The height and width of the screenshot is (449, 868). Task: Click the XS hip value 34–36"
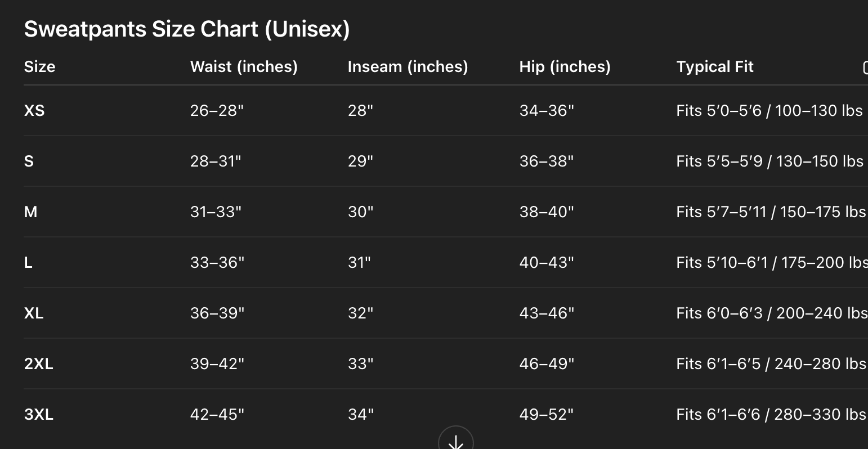click(x=547, y=110)
